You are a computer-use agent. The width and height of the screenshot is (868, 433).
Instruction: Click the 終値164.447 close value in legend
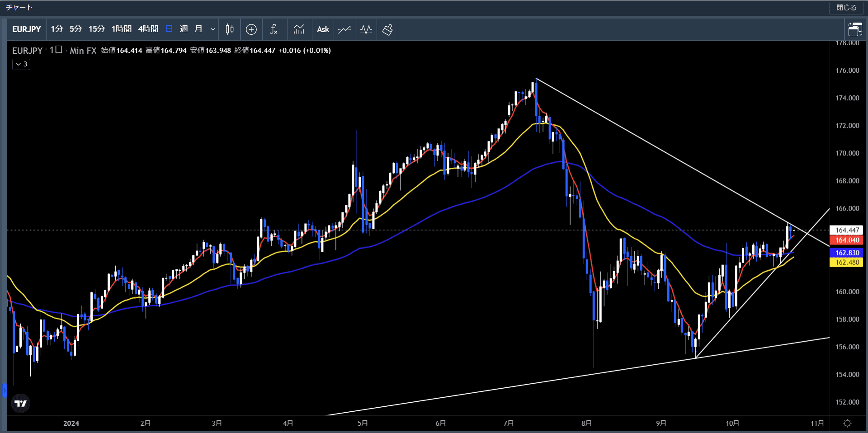(255, 51)
